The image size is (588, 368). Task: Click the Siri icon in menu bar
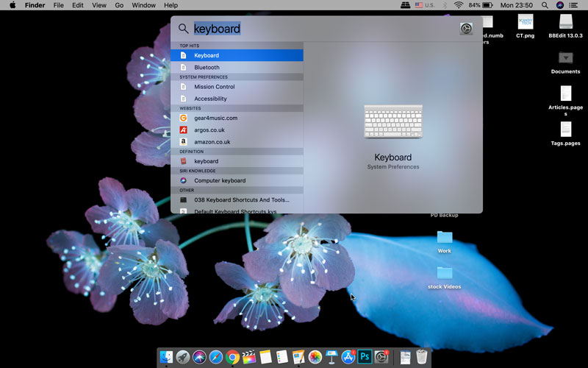pyautogui.click(x=559, y=5)
